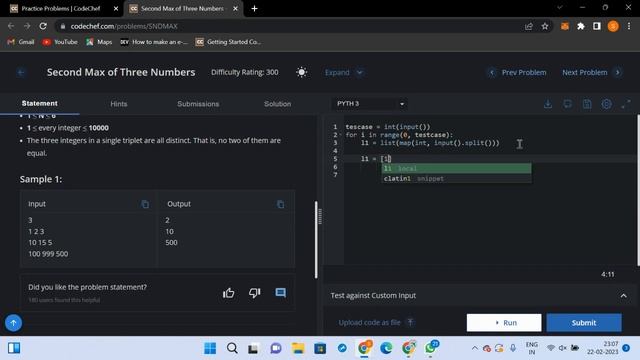Expand the problem panel via Expand dropdown
The width and height of the screenshot is (640, 360).
pos(343,73)
